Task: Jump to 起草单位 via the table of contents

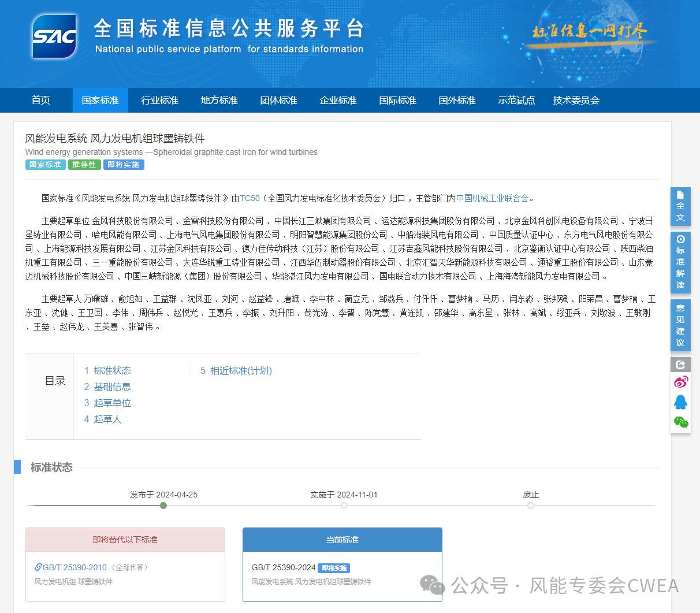Action: pyautogui.click(x=112, y=403)
